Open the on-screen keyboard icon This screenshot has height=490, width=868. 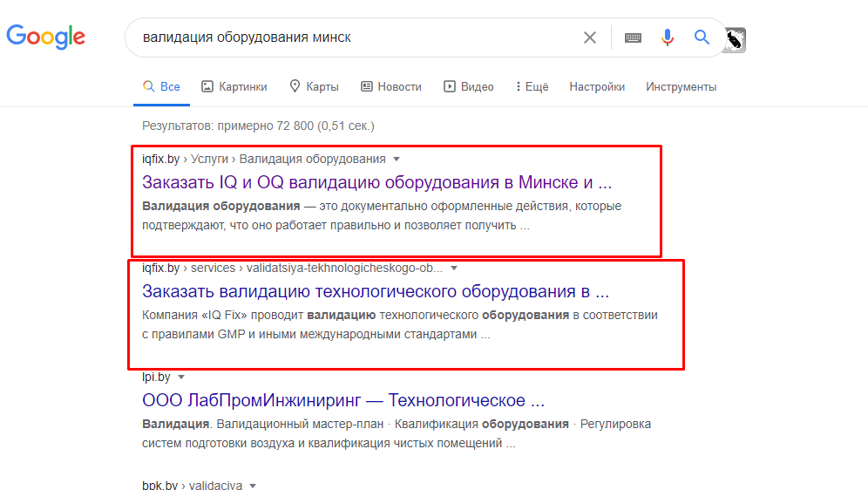coord(633,37)
